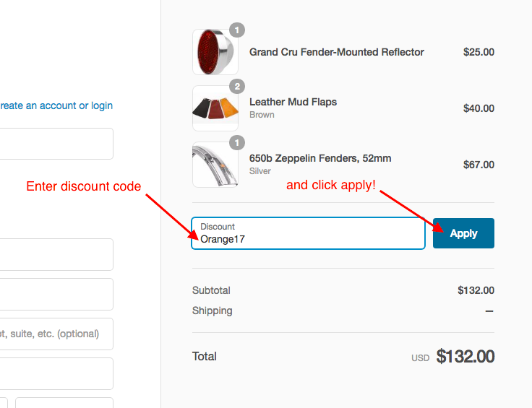The image size is (532, 408).
Task: Click the Subtotal label
Action: (211, 290)
